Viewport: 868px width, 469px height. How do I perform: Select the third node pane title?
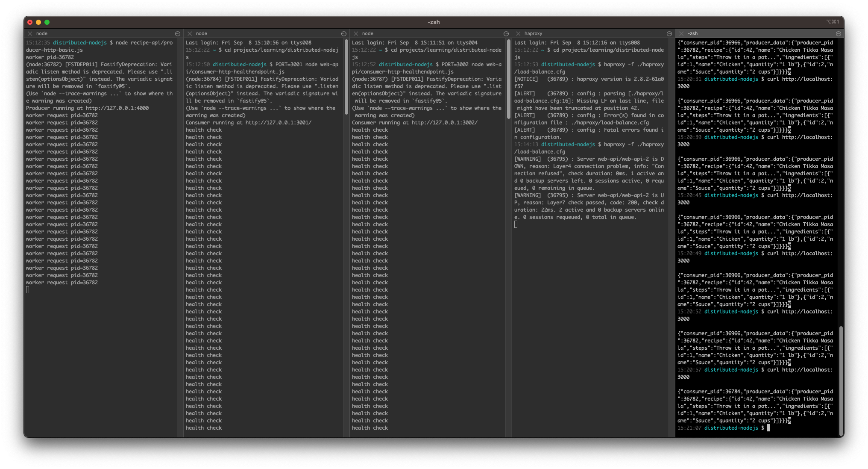click(x=368, y=33)
